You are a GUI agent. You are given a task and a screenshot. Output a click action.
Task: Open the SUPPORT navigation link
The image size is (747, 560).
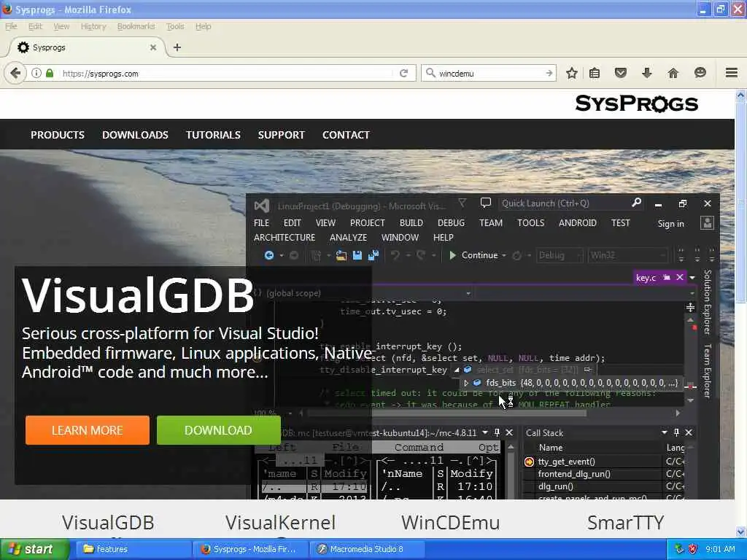click(282, 135)
